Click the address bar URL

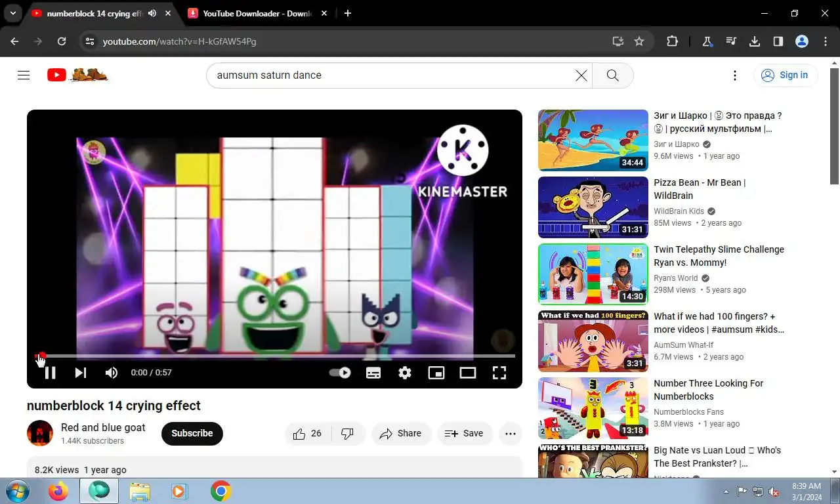coord(179,41)
